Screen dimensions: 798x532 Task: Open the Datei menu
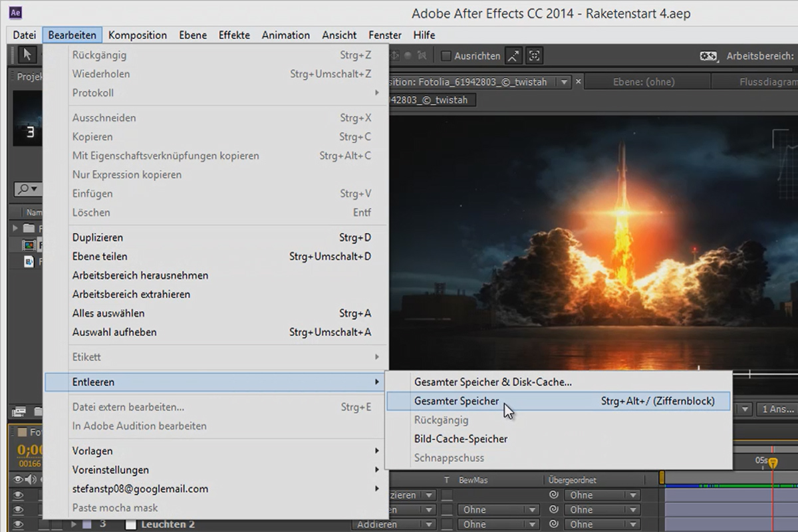click(25, 35)
